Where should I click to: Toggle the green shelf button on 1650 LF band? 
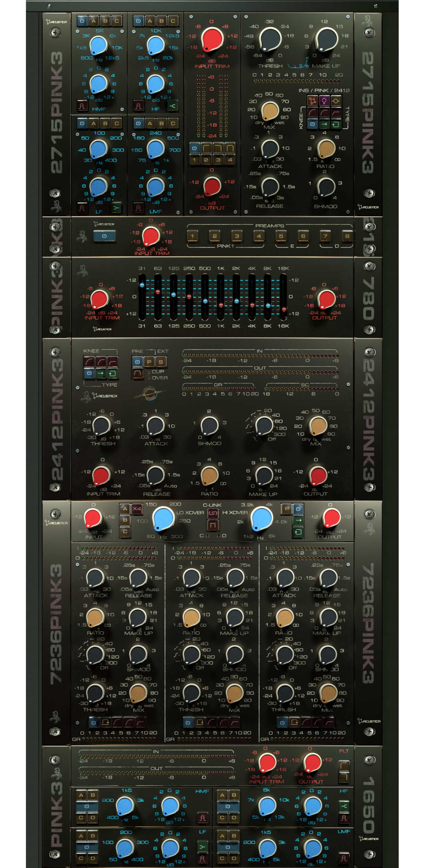pos(203,847)
